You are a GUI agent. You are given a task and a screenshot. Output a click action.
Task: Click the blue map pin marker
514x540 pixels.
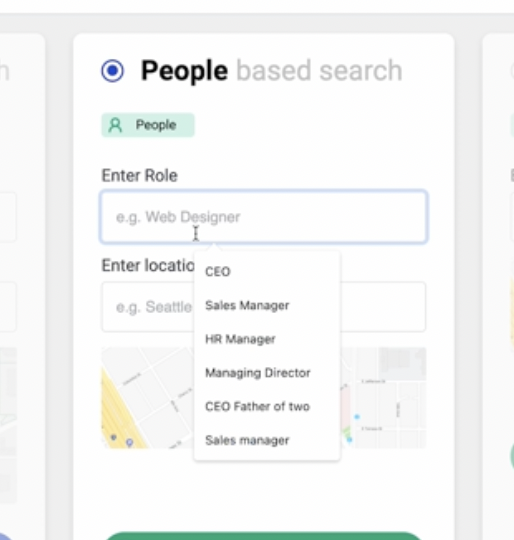coord(129,442)
